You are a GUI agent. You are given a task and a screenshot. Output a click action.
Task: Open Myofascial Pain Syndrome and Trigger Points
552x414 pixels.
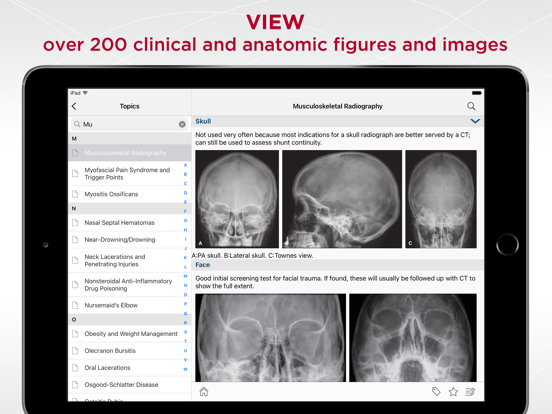click(130, 174)
